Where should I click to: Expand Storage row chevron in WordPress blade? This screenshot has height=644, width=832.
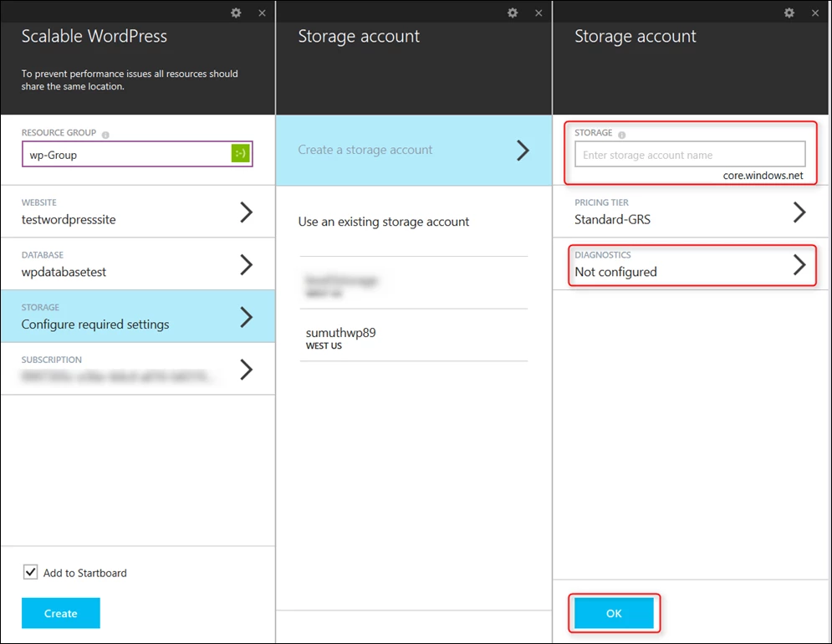[x=246, y=317]
